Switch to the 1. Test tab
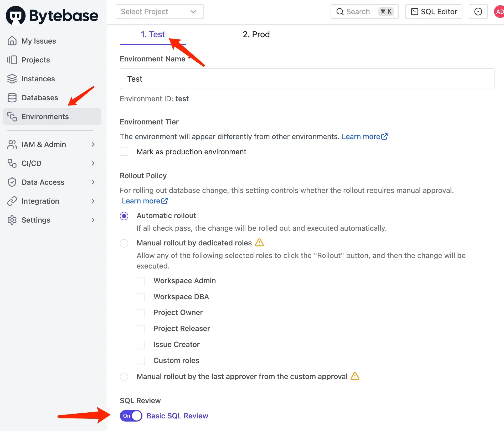The width and height of the screenshot is (504, 431). tap(153, 34)
